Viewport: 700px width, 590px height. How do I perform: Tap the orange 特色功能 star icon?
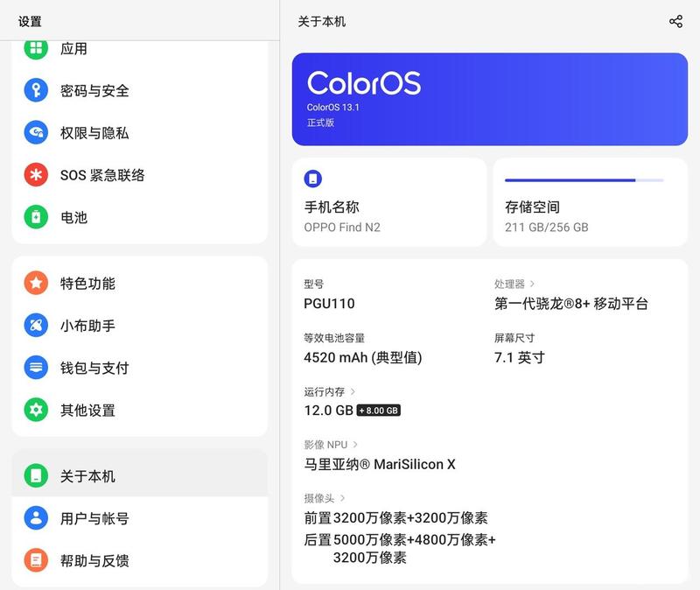[x=36, y=283]
